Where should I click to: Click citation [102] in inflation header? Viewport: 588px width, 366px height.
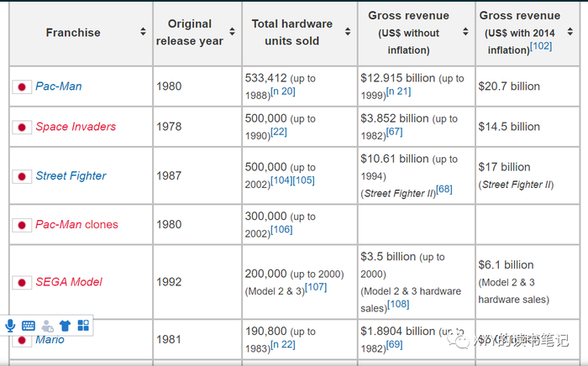click(540, 46)
